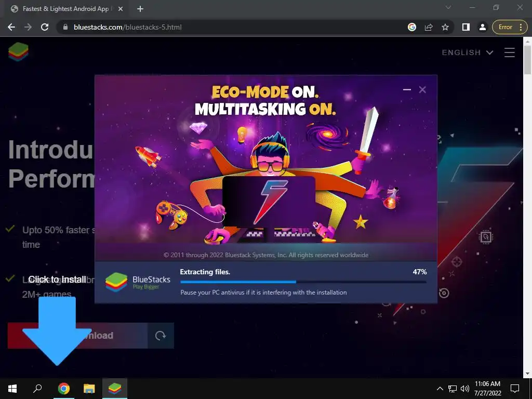Go forward in Chrome browser
The height and width of the screenshot is (399, 532).
click(28, 27)
